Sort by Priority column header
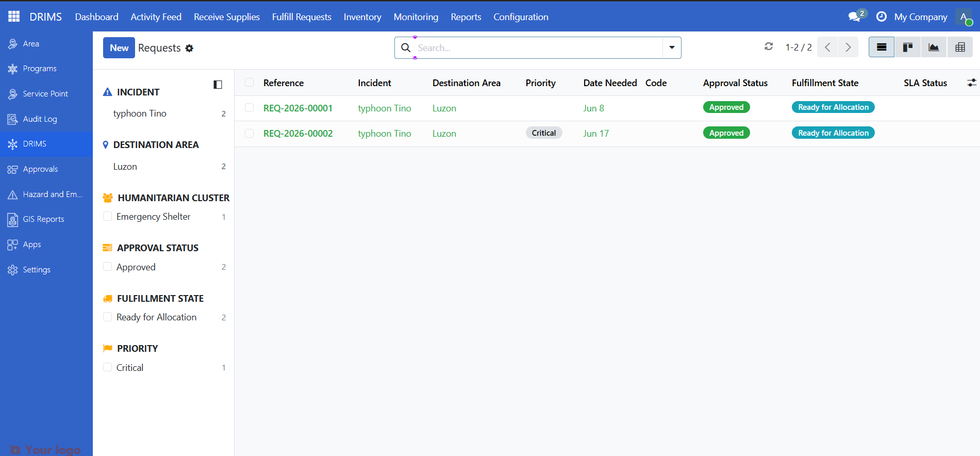 tap(540, 83)
